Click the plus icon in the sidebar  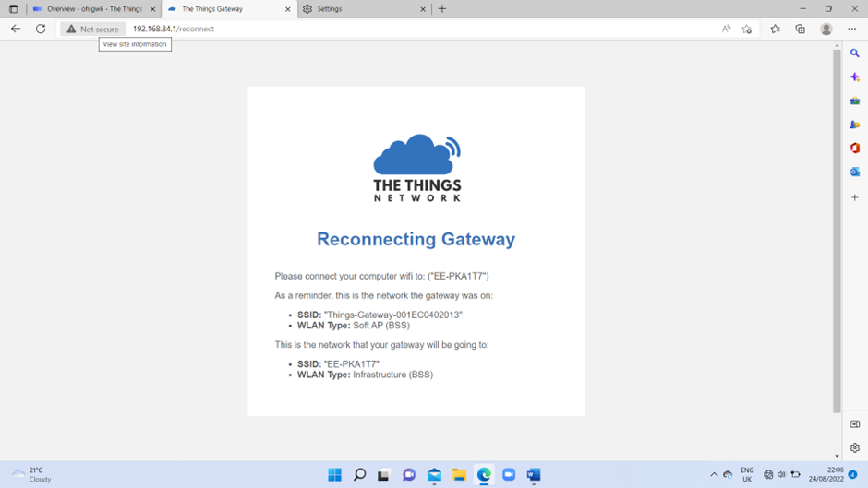[x=854, y=197]
